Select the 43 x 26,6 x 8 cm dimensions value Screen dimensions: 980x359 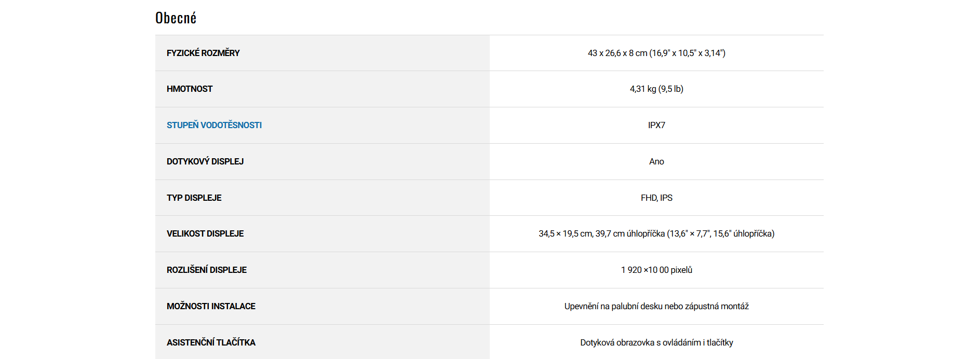pyautogui.click(x=656, y=53)
